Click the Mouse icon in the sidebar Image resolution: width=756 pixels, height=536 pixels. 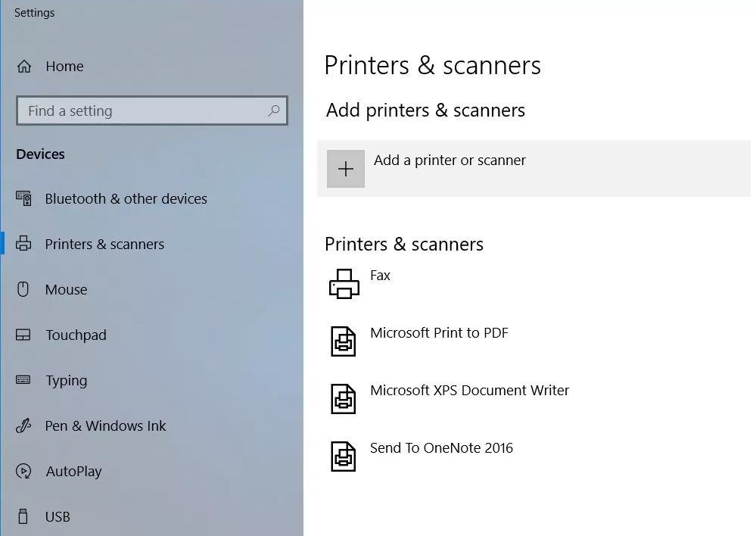(23, 289)
